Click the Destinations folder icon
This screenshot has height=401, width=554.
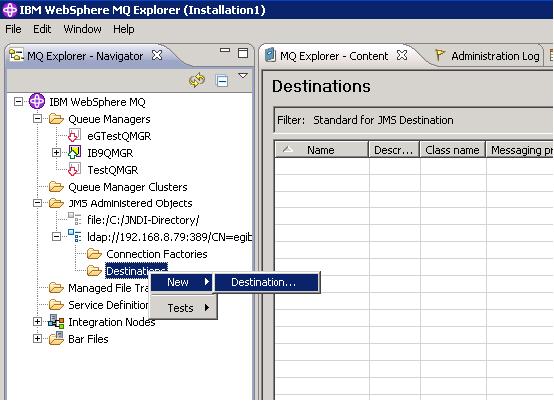pos(94,271)
